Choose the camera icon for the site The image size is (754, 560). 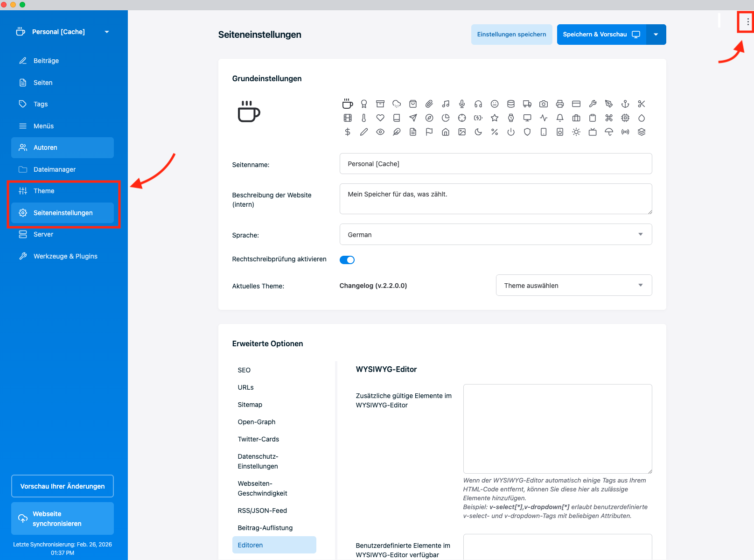tap(544, 104)
